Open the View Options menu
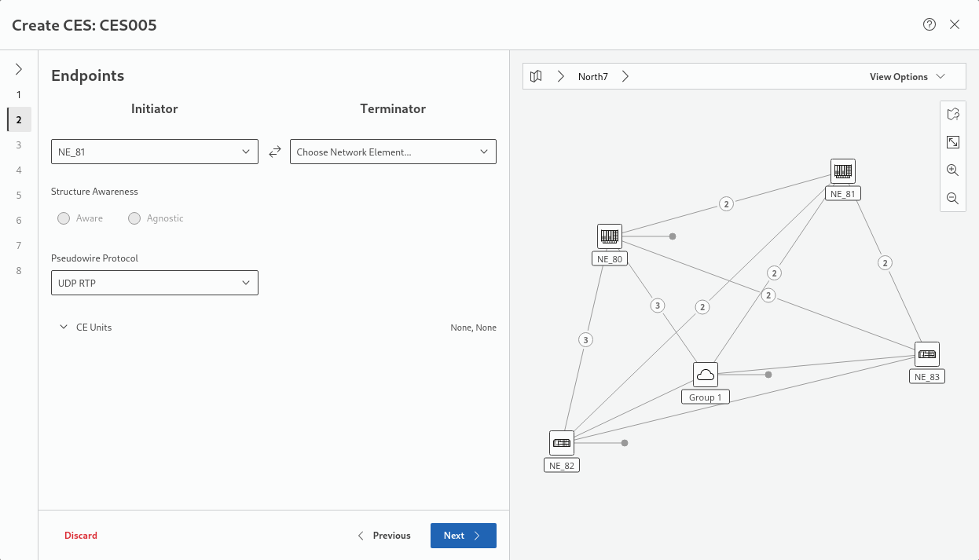The width and height of the screenshot is (979, 560). pyautogui.click(x=907, y=77)
